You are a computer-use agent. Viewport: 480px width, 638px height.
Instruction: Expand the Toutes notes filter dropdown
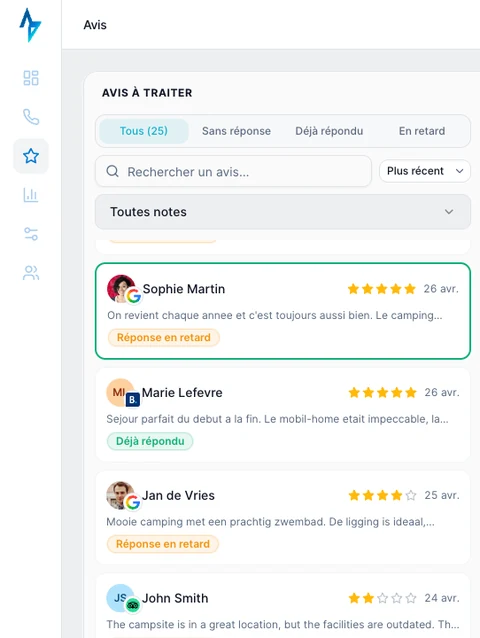[283, 212]
